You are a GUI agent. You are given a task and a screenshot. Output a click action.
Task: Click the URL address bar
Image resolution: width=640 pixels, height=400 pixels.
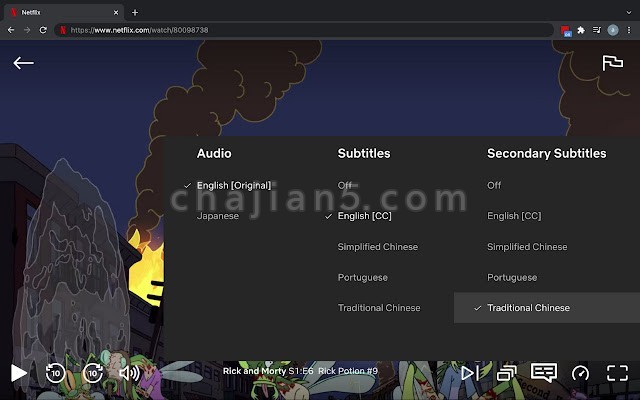[304, 30]
